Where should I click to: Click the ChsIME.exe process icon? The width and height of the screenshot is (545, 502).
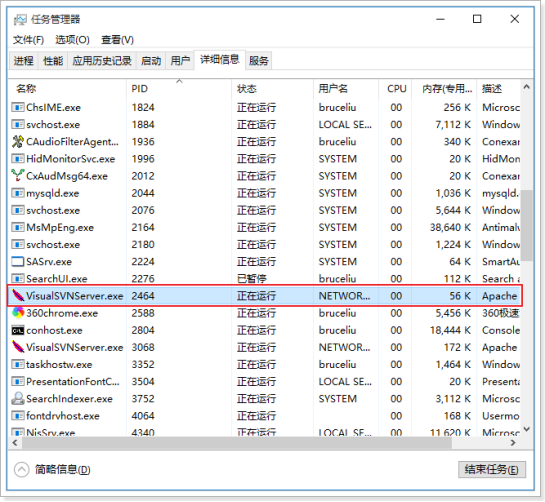click(x=18, y=107)
